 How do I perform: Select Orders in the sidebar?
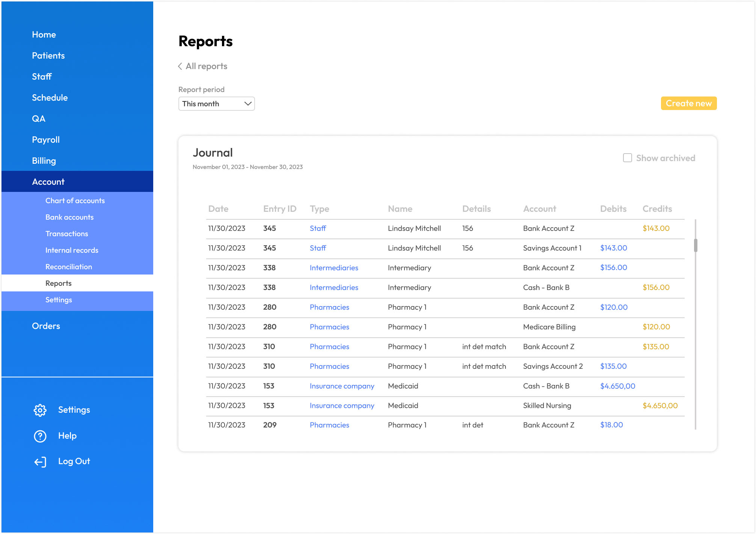[x=46, y=326]
